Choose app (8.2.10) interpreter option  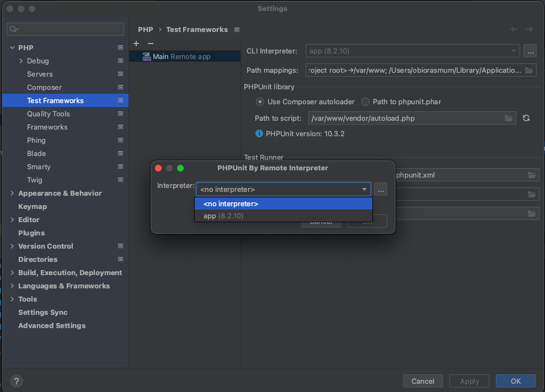click(284, 216)
